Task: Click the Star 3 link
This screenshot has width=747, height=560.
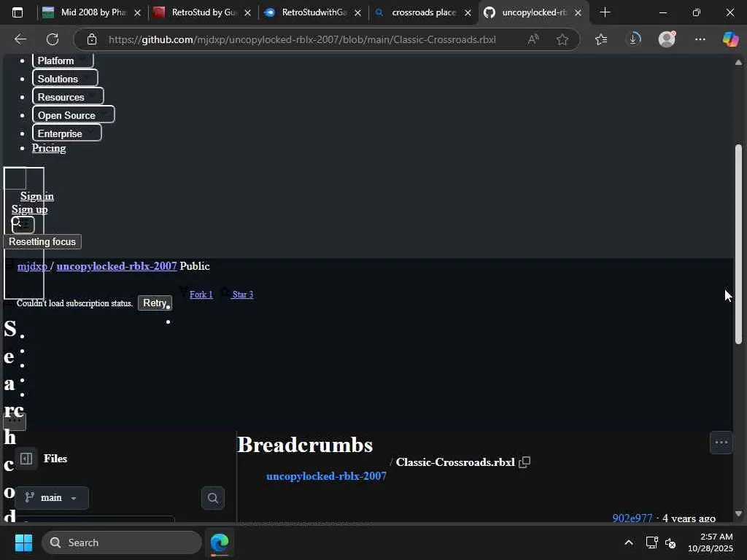Action: click(x=243, y=295)
